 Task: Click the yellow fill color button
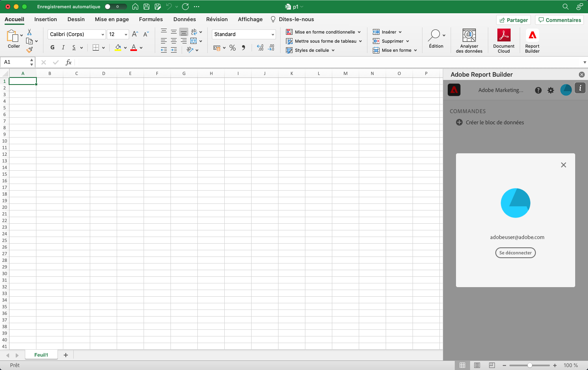pyautogui.click(x=118, y=48)
